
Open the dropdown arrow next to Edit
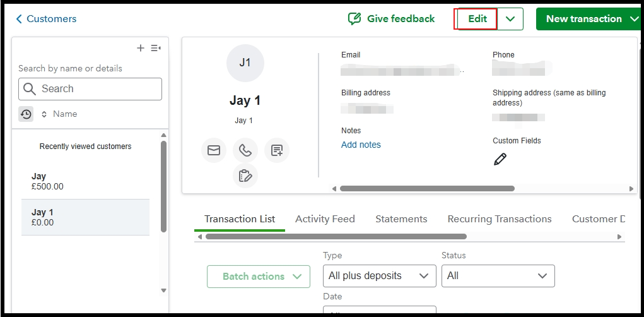(510, 19)
